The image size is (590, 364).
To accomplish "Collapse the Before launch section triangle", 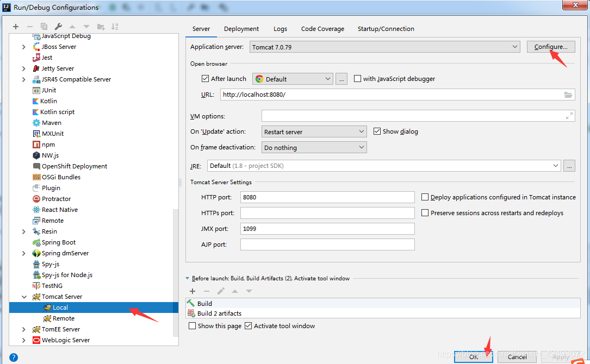I will click(188, 279).
